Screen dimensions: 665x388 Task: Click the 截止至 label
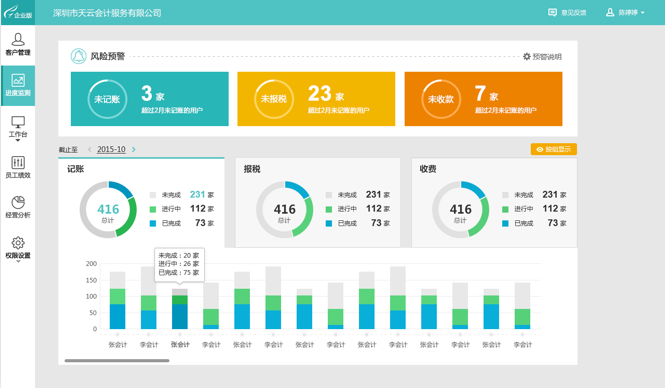pos(68,149)
